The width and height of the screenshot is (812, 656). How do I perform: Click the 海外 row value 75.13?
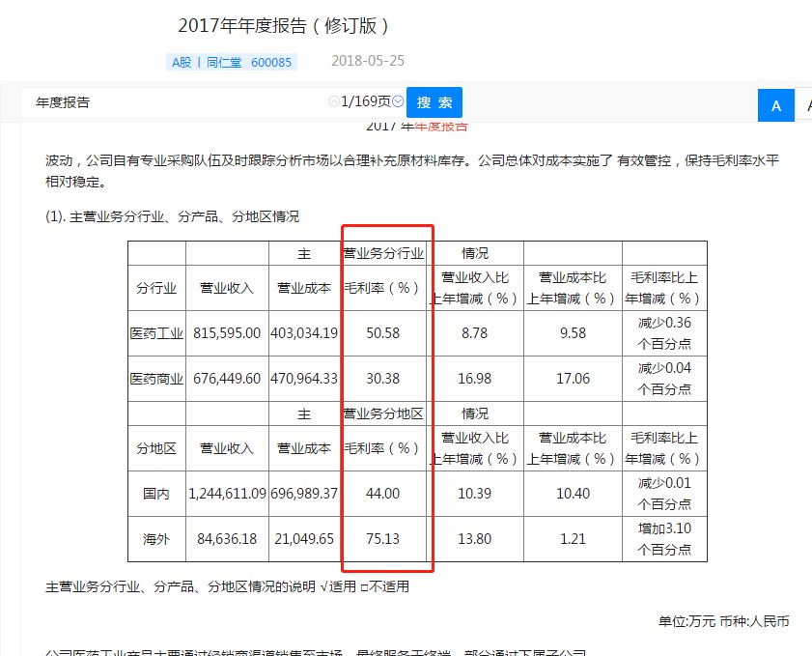(380, 538)
